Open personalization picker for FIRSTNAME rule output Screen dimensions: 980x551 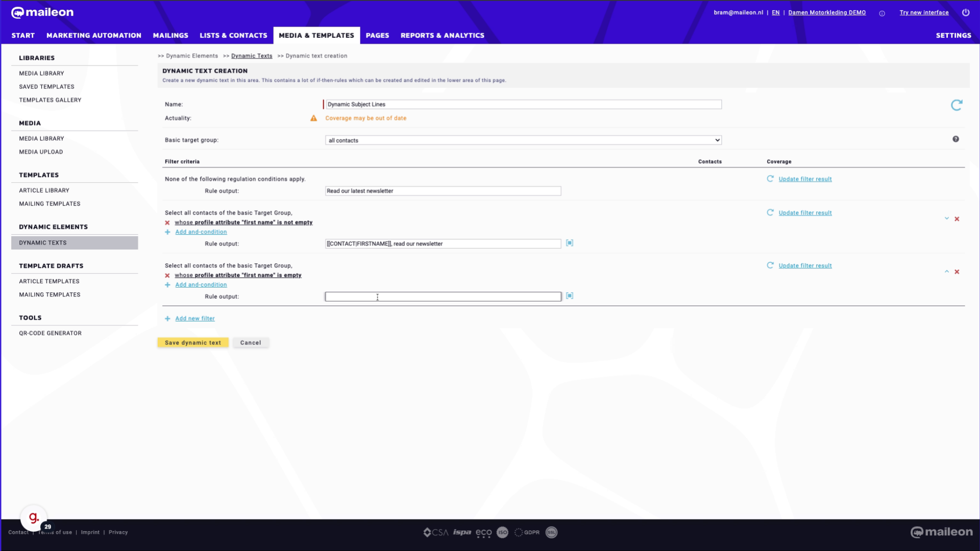(570, 243)
